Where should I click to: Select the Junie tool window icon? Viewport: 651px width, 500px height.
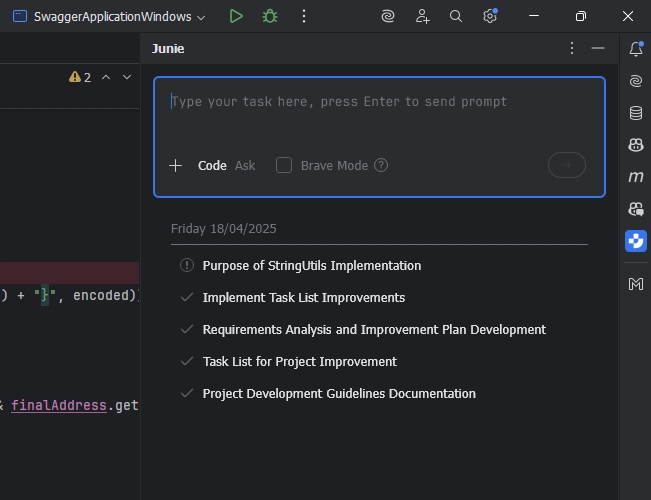[x=636, y=241]
